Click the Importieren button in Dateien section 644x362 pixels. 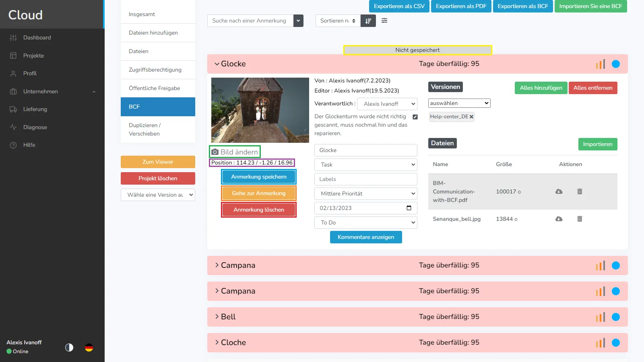coord(598,144)
